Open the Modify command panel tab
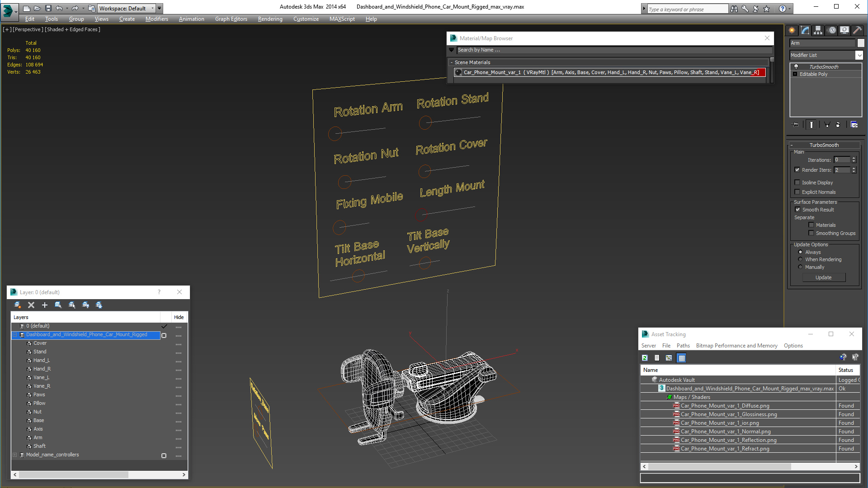Image resolution: width=868 pixels, height=488 pixels. 805,30
